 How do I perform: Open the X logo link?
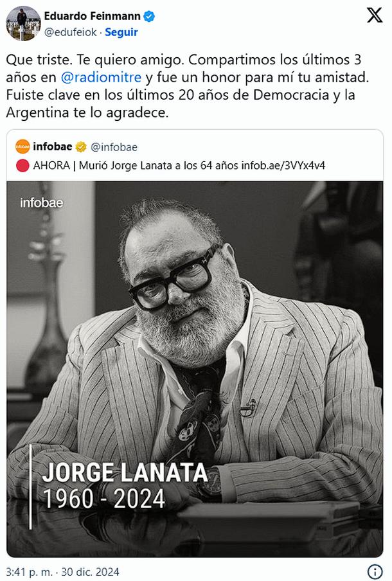(x=375, y=15)
